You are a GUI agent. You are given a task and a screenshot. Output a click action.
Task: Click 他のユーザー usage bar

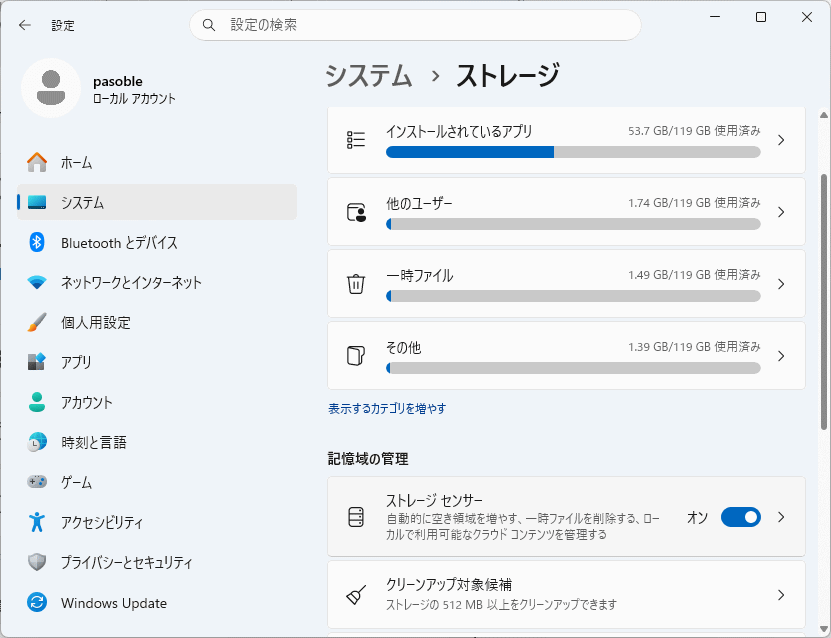coord(573,224)
